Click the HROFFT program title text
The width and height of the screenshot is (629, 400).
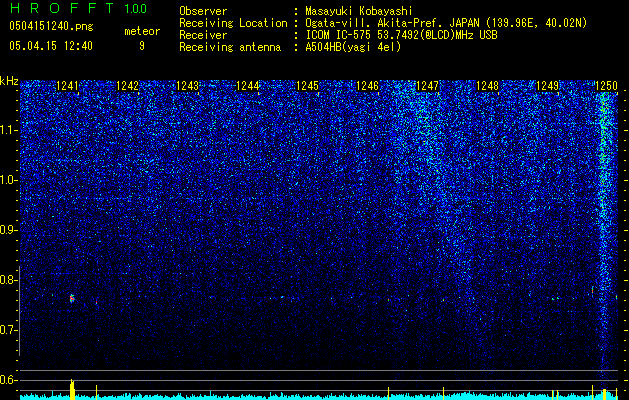[x=62, y=8]
